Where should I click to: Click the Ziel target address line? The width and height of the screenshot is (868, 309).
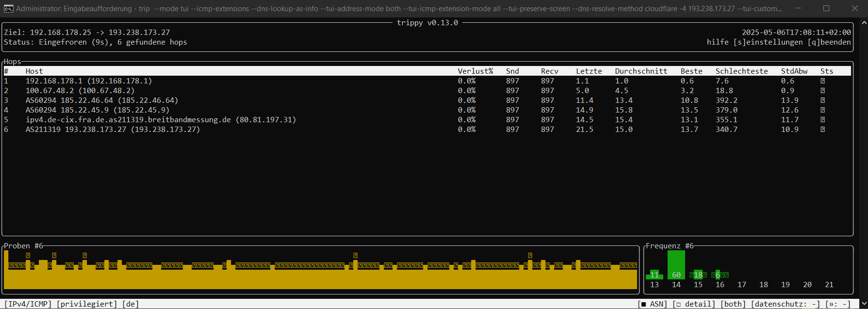click(x=87, y=33)
